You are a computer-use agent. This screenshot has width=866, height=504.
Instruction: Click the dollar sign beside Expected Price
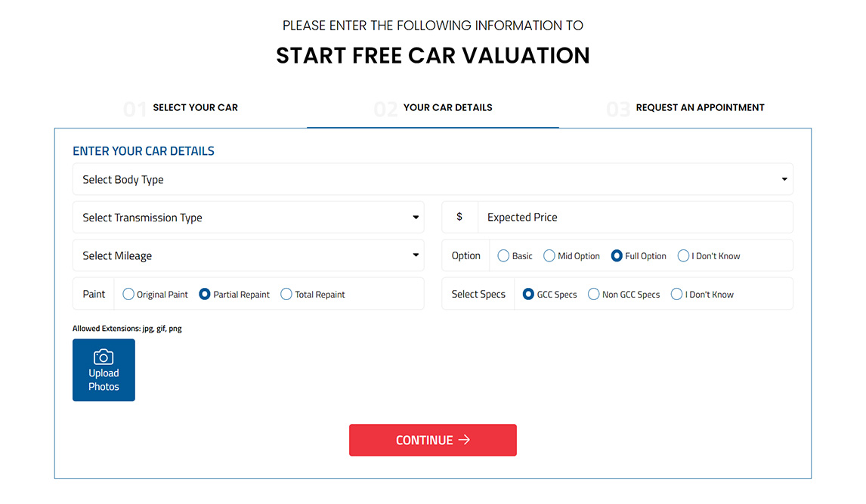(x=459, y=217)
